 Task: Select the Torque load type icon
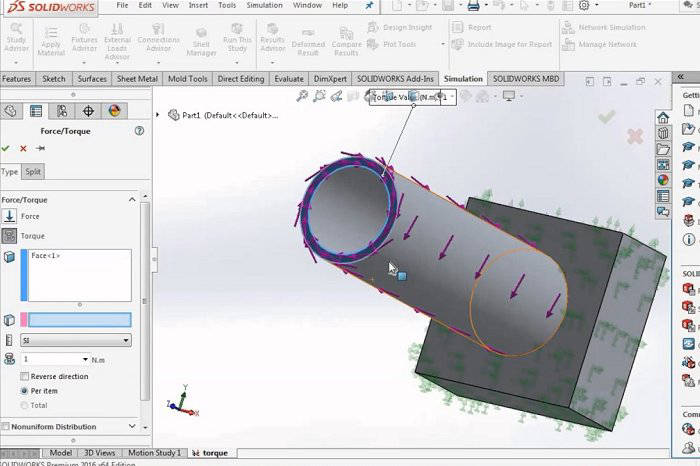pyautogui.click(x=9, y=236)
